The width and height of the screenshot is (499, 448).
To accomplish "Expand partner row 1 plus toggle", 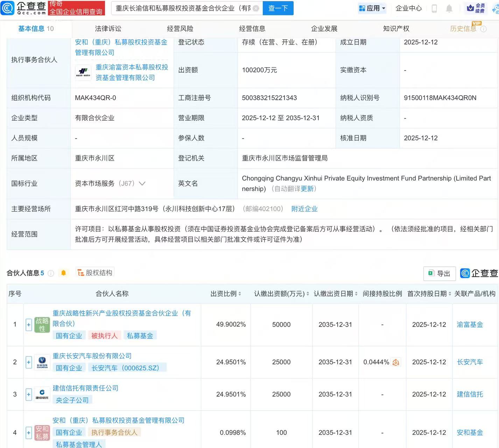I will pyautogui.click(x=29, y=325).
